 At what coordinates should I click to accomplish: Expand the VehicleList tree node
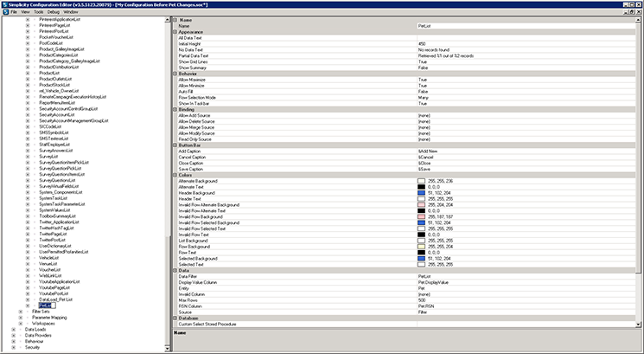click(x=28, y=258)
